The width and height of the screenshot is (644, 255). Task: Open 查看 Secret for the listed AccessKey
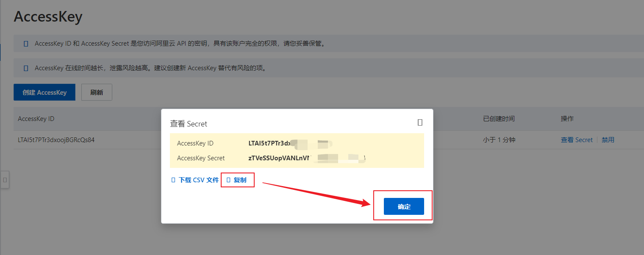click(x=577, y=140)
